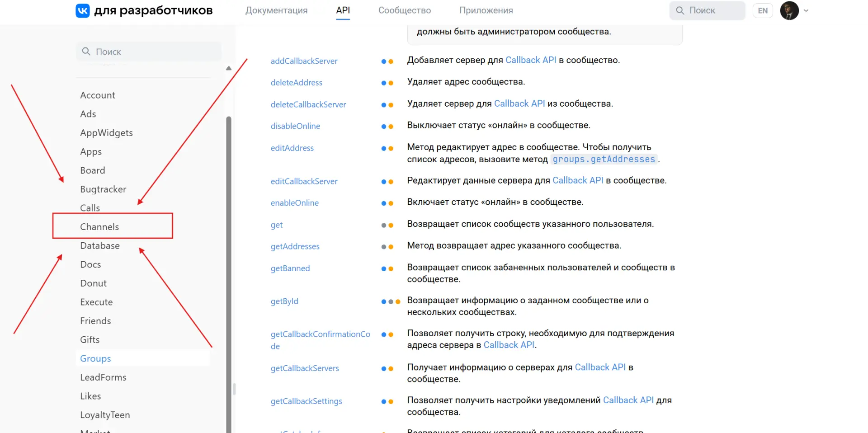The height and width of the screenshot is (433, 868).
Task: Open Board in the sidebar
Action: [93, 170]
